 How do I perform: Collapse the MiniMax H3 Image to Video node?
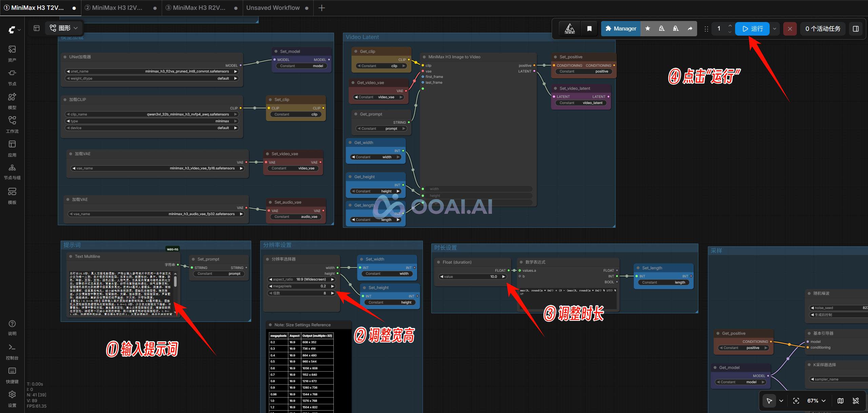click(x=424, y=57)
